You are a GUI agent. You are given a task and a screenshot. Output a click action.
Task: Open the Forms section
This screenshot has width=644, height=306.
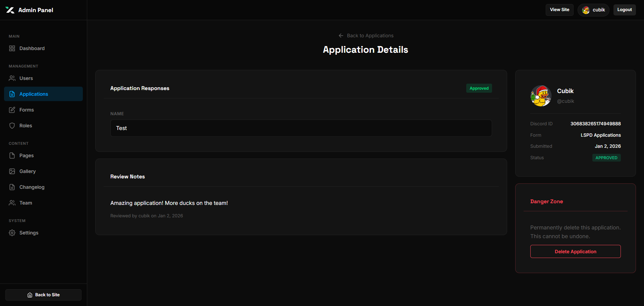[44, 110]
